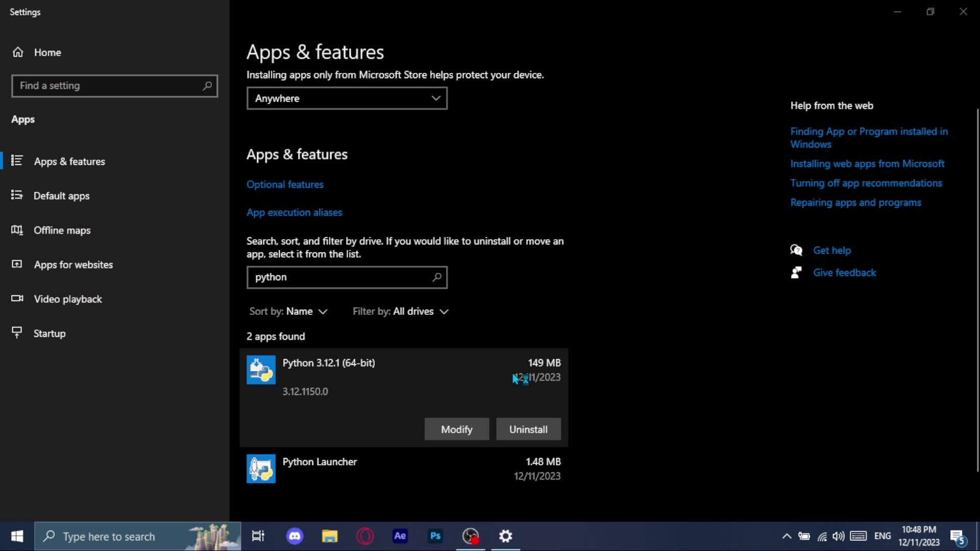Click the Uninstall button for Python

tap(528, 430)
